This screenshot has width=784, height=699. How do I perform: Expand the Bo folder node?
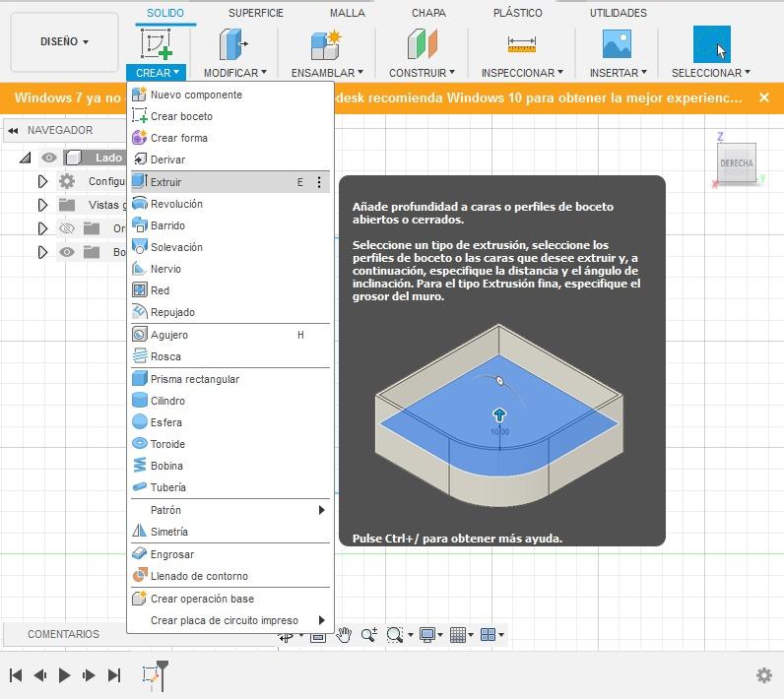42,252
